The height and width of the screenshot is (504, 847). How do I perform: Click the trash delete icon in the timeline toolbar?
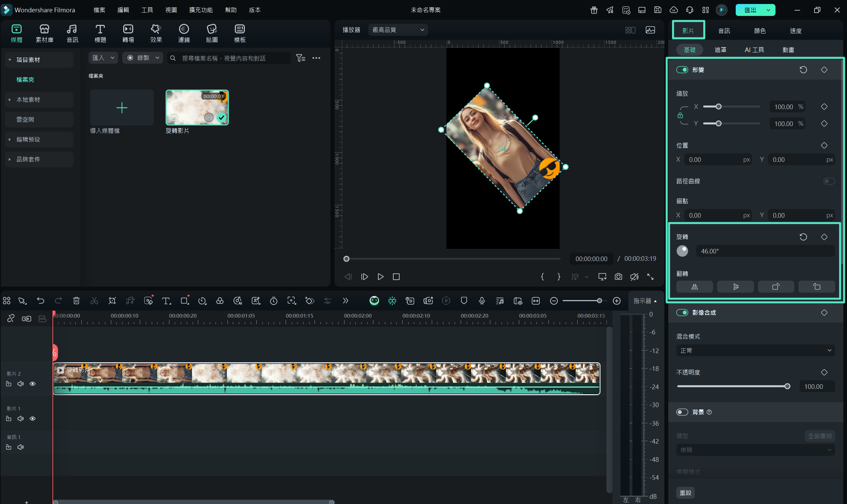click(76, 301)
